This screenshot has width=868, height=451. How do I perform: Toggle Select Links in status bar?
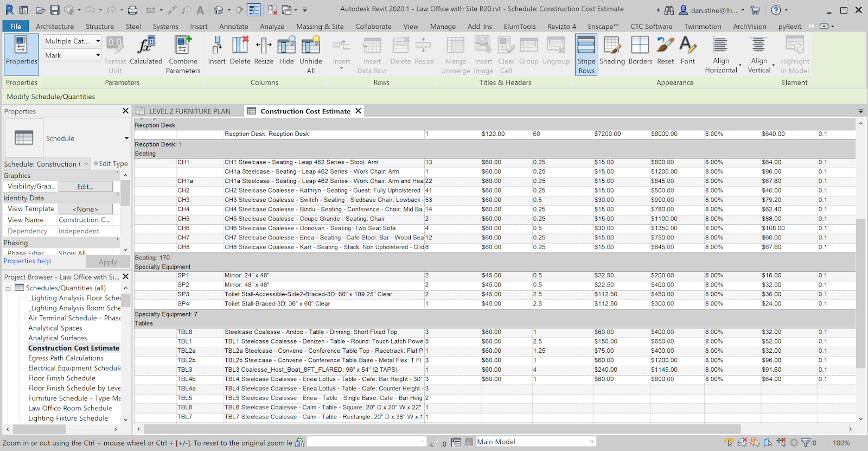pyautogui.click(x=729, y=443)
